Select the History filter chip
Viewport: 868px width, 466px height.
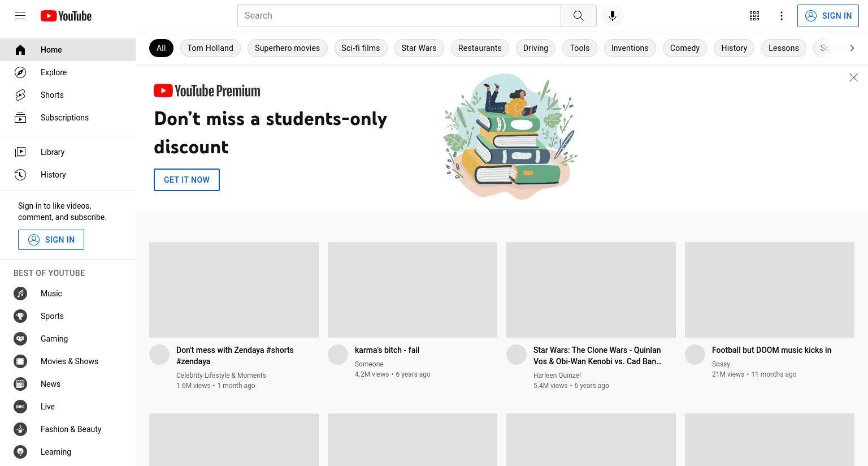point(734,48)
